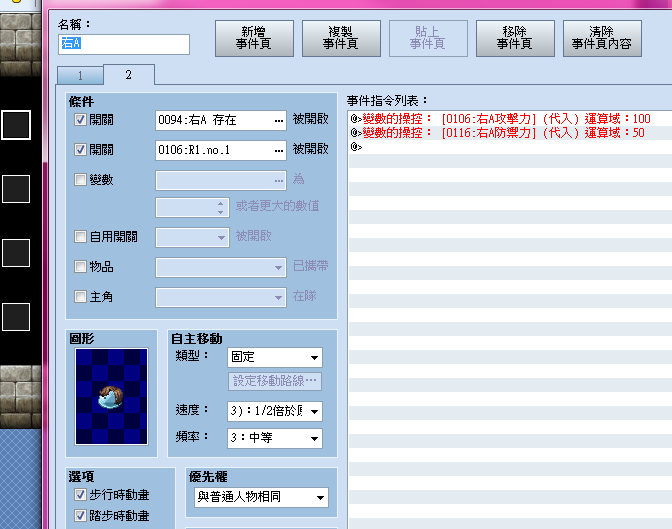Screen dimensions: 672x529
Task: Enable the 主角 condition checkbox
Action: tap(80, 297)
